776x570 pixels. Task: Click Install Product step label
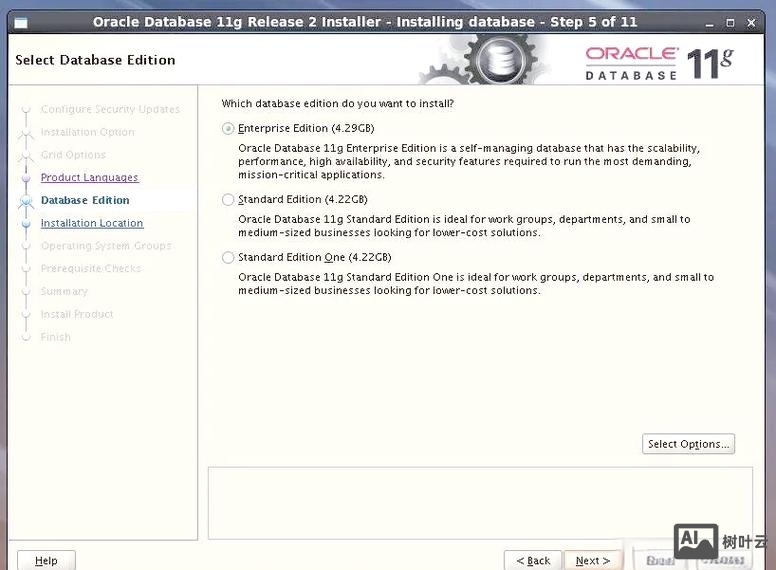[77, 314]
